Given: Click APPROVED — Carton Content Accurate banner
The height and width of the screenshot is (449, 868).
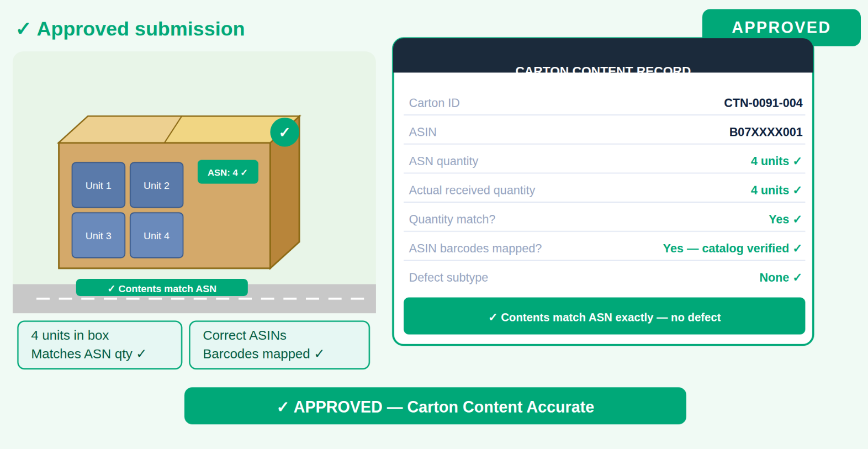Looking at the screenshot, I should pos(435,406).
